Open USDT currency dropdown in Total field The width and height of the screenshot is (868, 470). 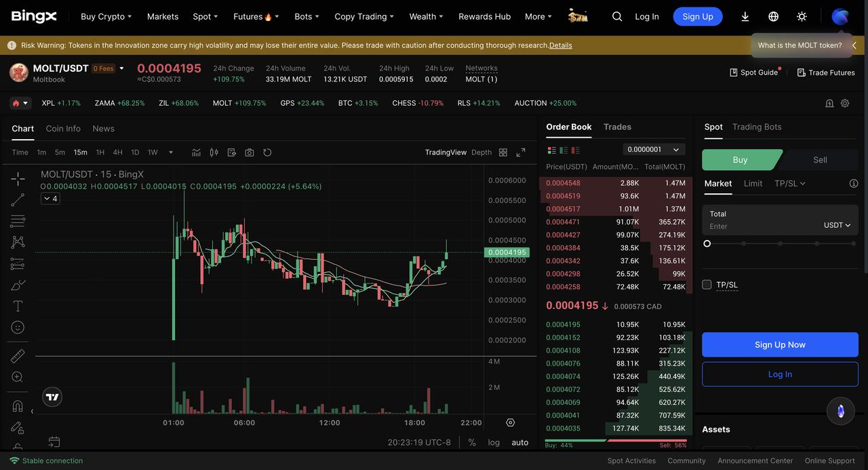pyautogui.click(x=837, y=225)
